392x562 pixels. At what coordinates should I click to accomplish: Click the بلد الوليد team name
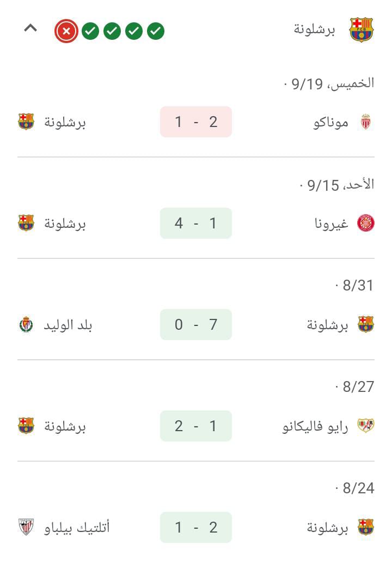(68, 325)
